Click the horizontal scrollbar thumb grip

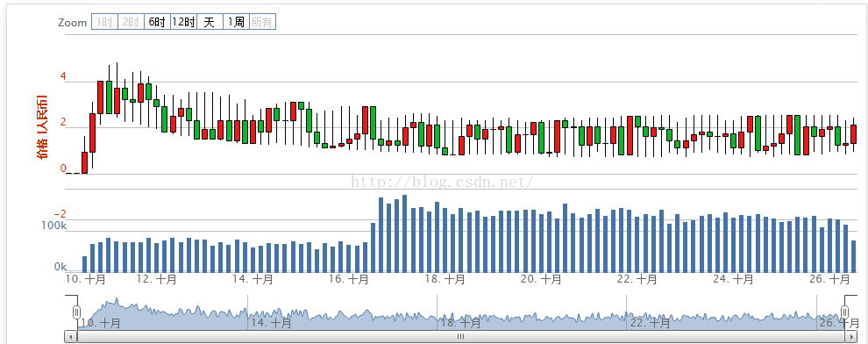(x=460, y=336)
